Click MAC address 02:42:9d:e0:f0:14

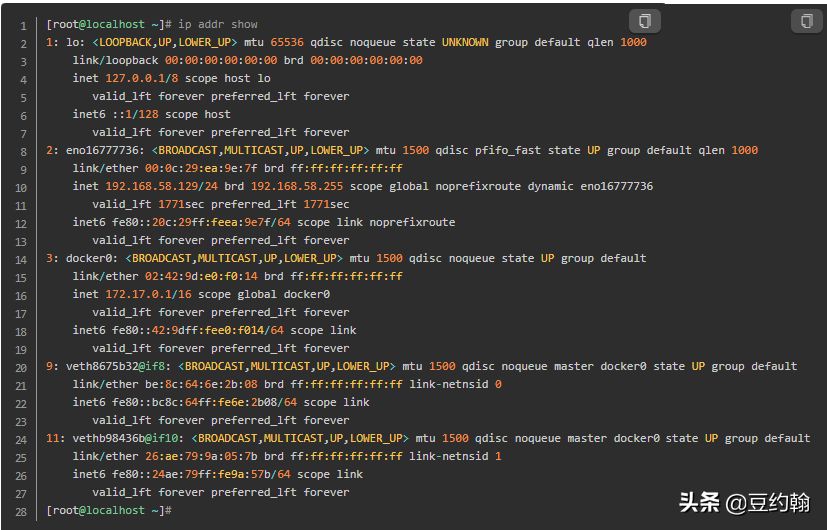click(x=201, y=276)
